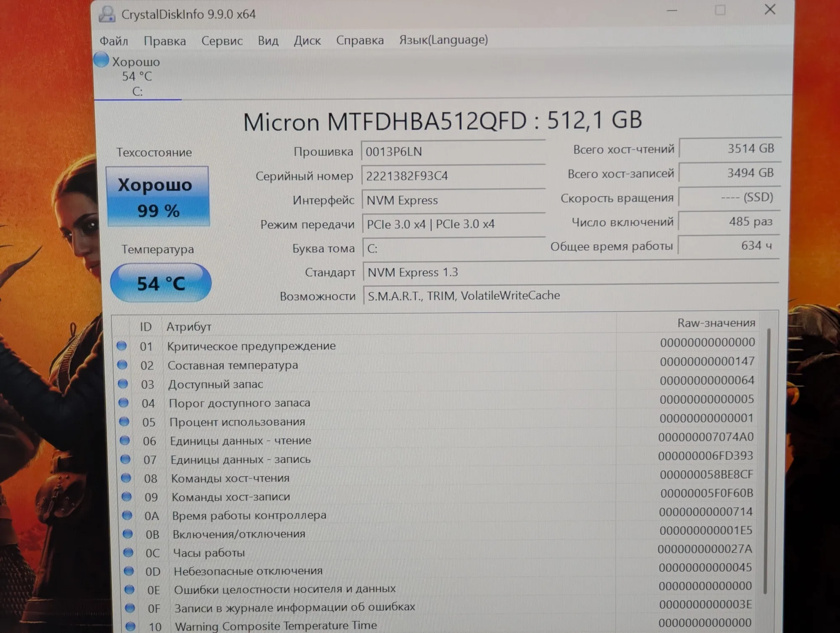Click status dot of Составная температура row
This screenshot has width=840, height=633.
122,365
